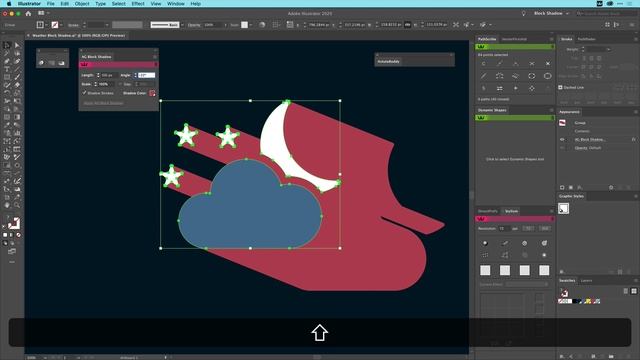Click the Home icon in the top bar

28,13
